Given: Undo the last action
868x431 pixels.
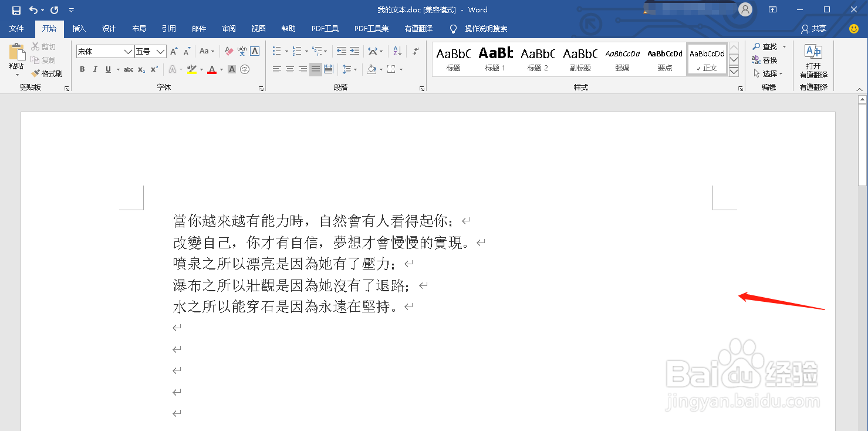Looking at the screenshot, I should 33,10.
